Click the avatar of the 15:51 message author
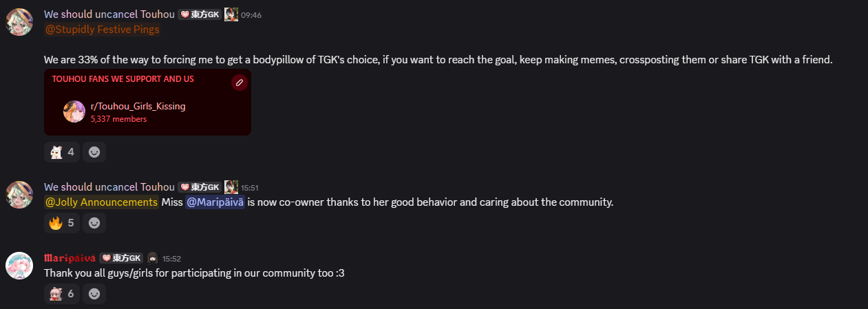 click(x=19, y=195)
